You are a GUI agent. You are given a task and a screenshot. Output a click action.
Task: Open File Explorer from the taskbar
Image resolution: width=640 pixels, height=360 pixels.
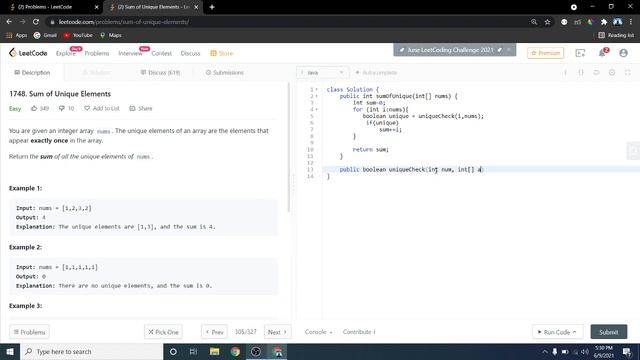(214, 351)
